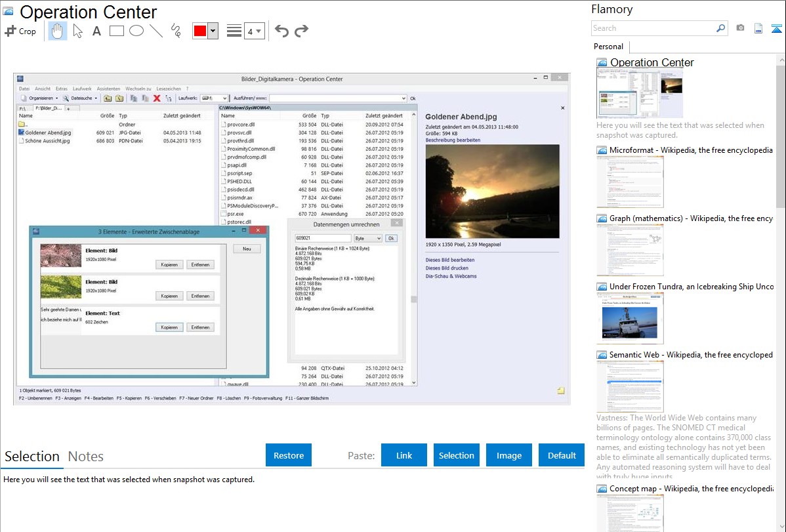786x532 pixels.
Task: Select the Crop tool
Action: (x=20, y=31)
